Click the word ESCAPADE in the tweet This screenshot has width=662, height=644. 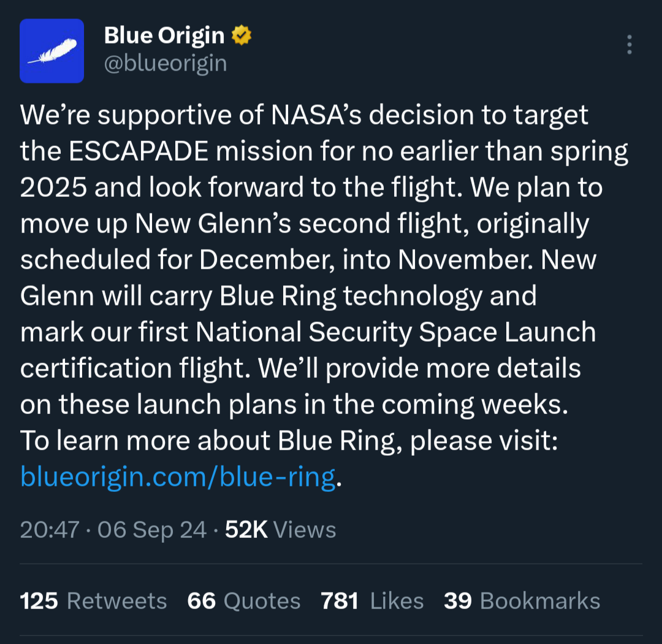pos(139,151)
